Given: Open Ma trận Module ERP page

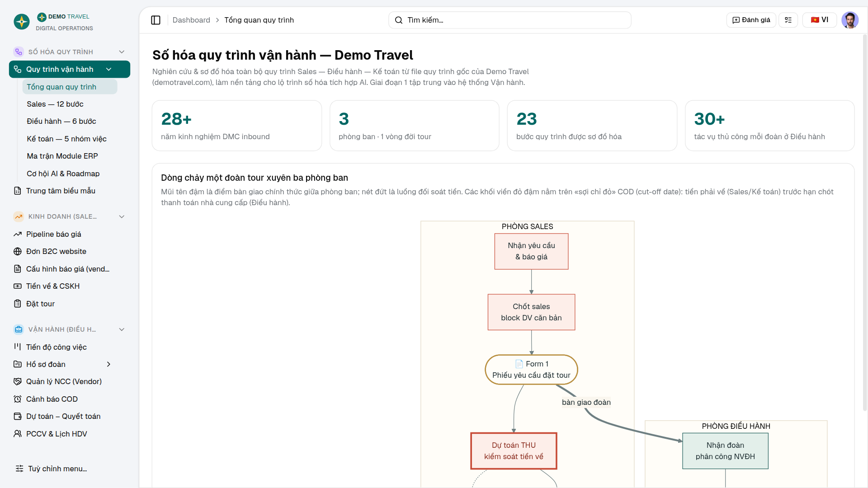Looking at the screenshot, I should (70, 156).
